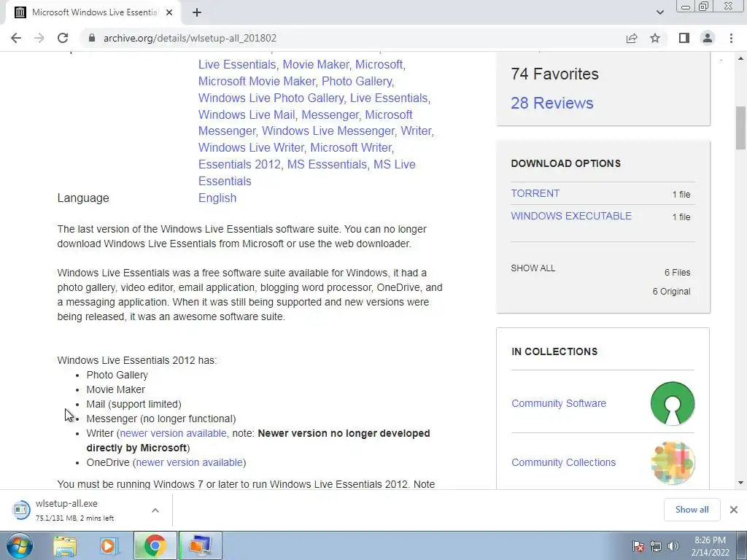The height and width of the screenshot is (560, 747).
Task: Open the tab search chevron
Action: 659,12
